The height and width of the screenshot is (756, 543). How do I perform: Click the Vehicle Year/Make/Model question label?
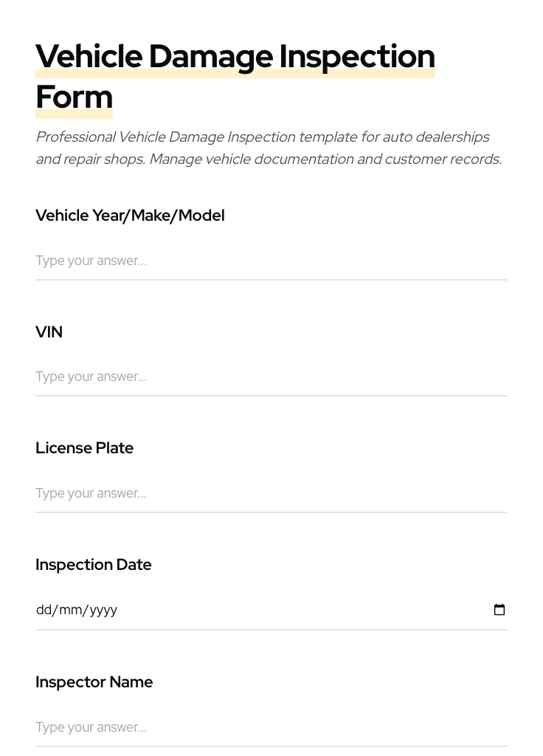130,216
